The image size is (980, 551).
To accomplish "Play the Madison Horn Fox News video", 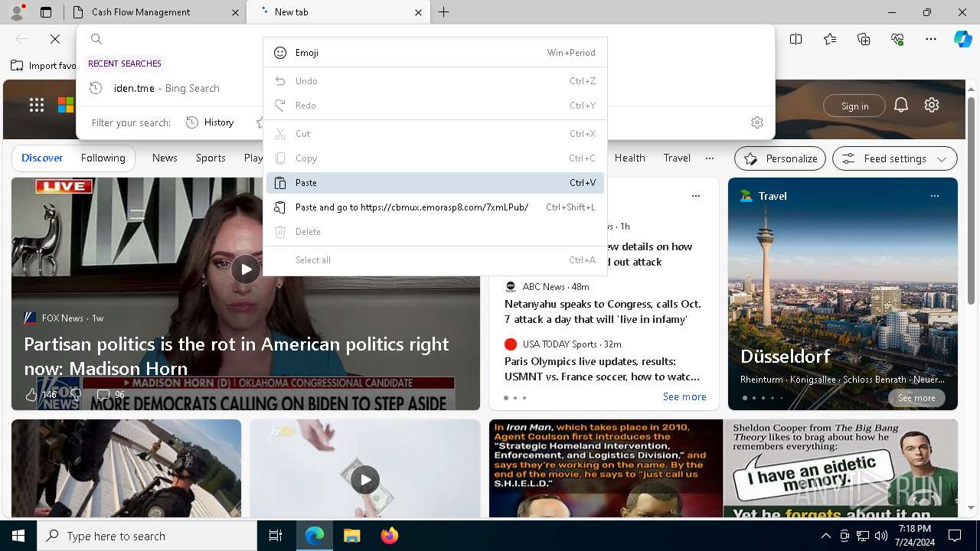I will click(246, 269).
